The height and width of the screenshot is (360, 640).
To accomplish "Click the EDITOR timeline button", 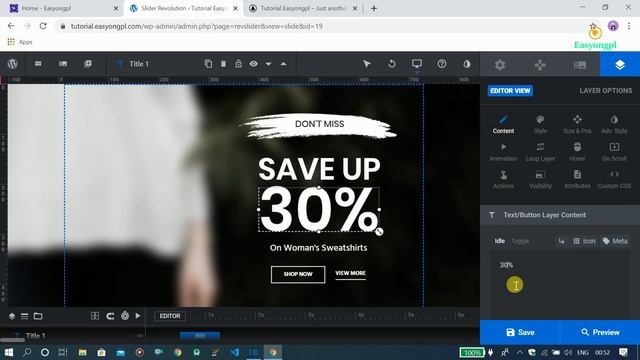I will pyautogui.click(x=170, y=316).
